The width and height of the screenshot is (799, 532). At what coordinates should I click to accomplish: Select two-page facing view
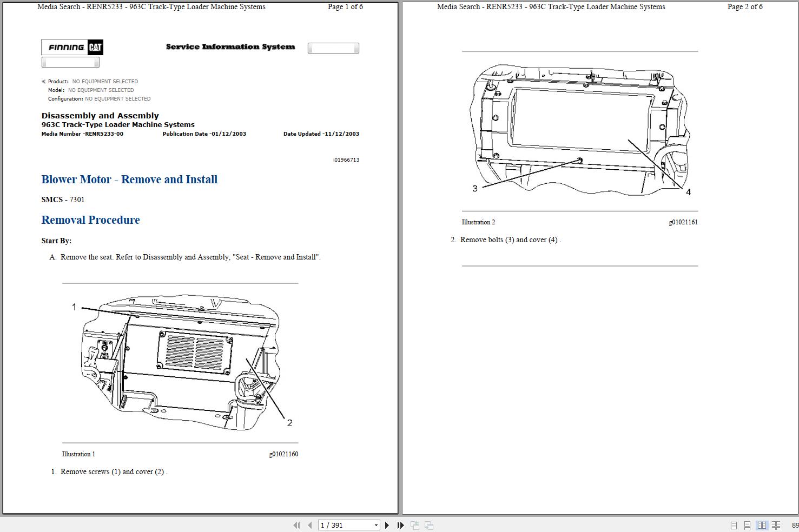[x=762, y=525]
